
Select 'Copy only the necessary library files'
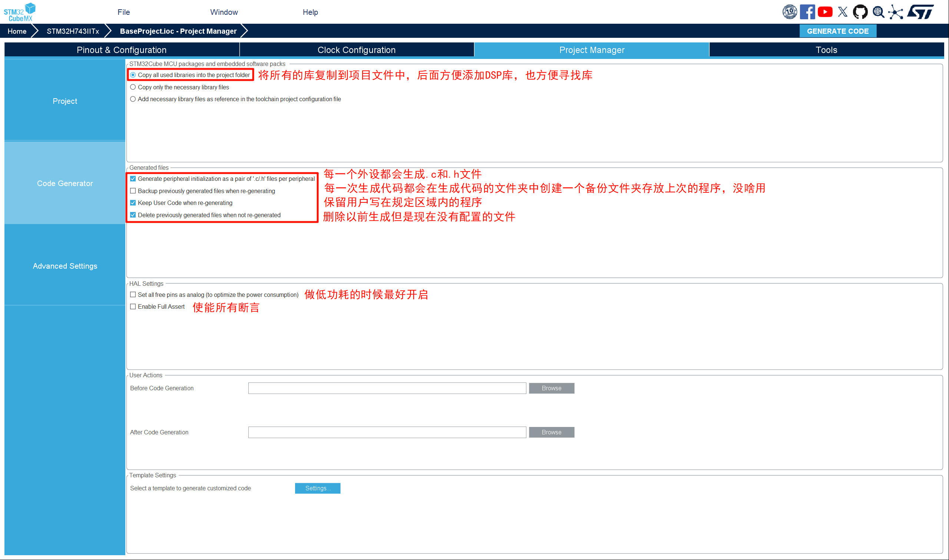pyautogui.click(x=133, y=87)
